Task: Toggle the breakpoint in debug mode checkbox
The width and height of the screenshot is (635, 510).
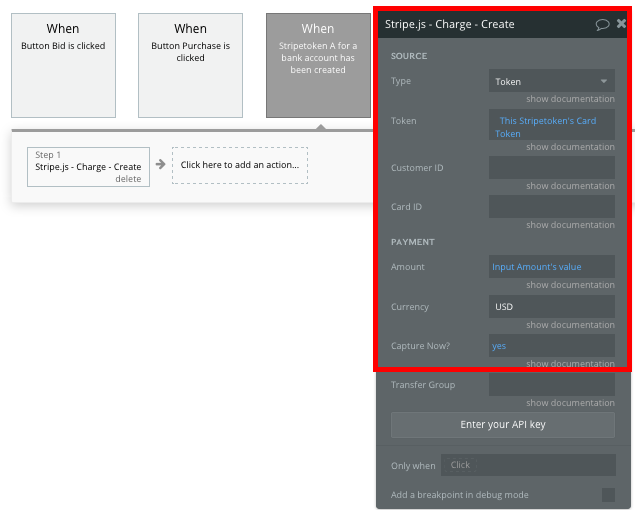Action: click(608, 495)
